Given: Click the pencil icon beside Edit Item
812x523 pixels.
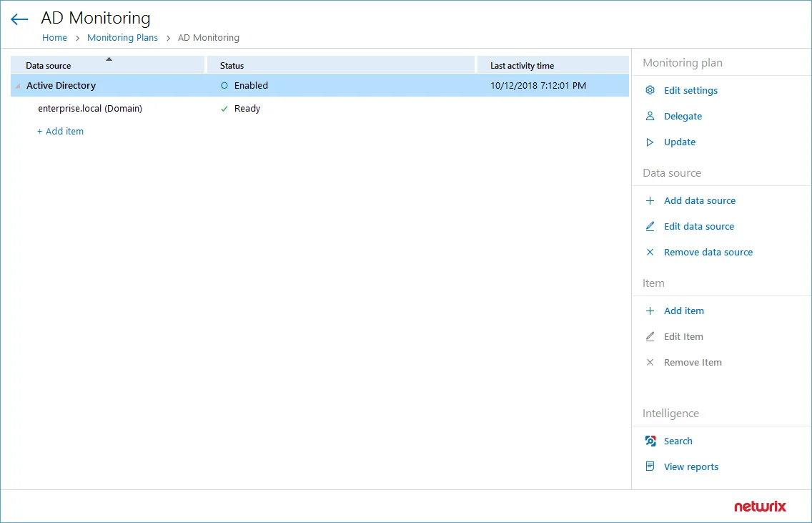Looking at the screenshot, I should [650, 337].
